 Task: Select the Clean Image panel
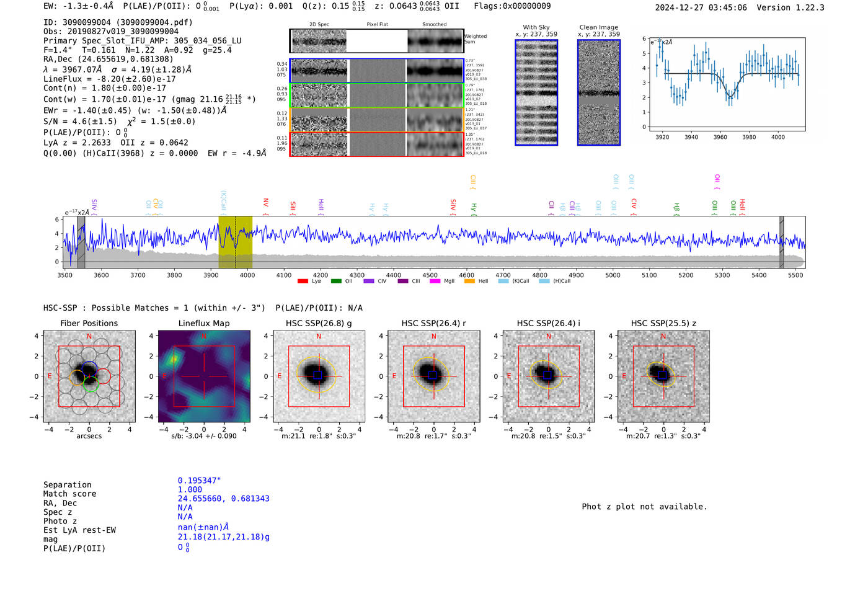[x=598, y=92]
